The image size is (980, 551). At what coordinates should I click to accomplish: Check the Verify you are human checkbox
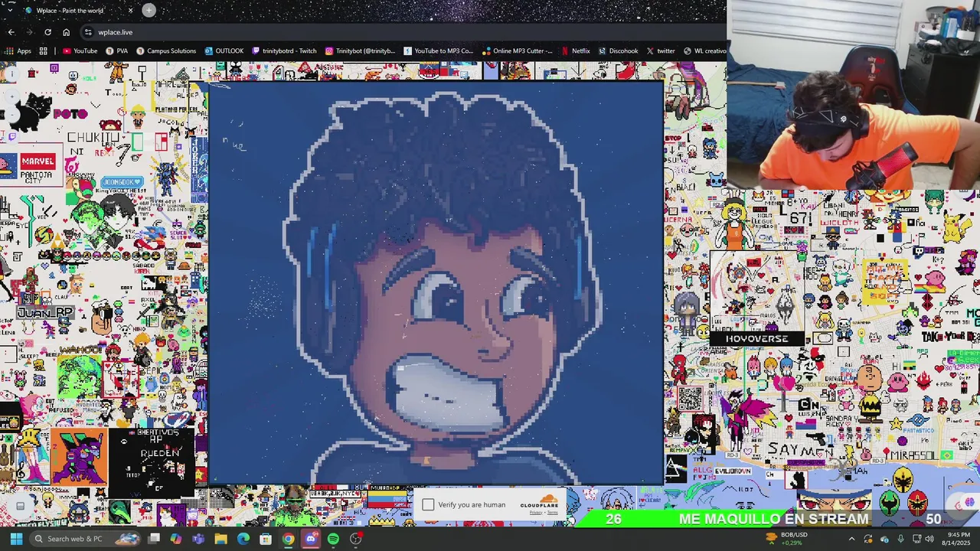(428, 505)
